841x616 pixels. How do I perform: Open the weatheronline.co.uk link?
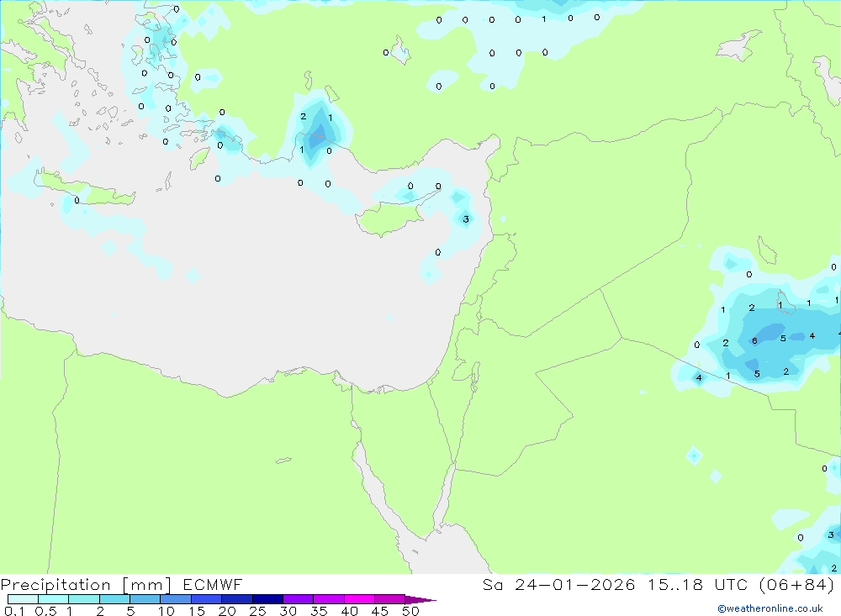770,608
